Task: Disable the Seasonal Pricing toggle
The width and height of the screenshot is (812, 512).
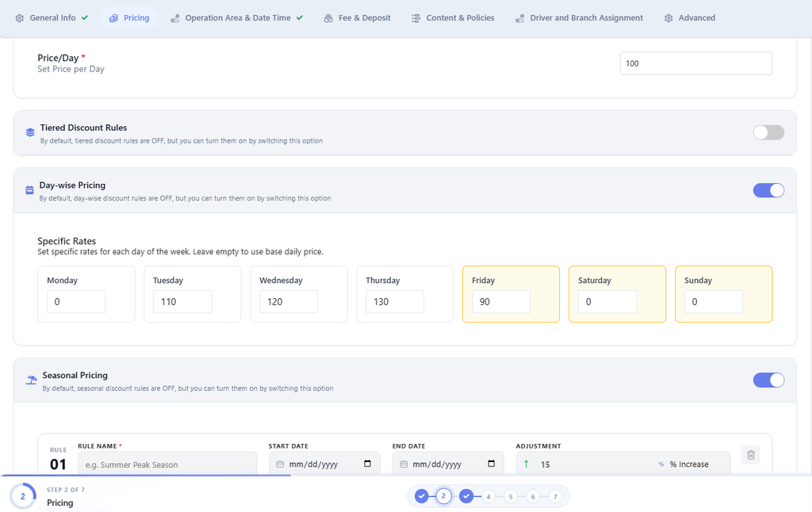Action: (768, 380)
